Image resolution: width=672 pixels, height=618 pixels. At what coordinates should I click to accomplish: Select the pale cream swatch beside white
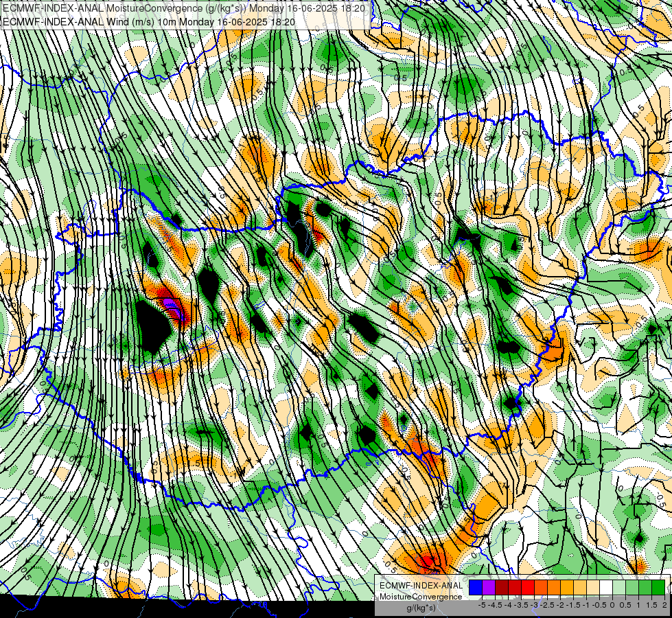(592, 588)
